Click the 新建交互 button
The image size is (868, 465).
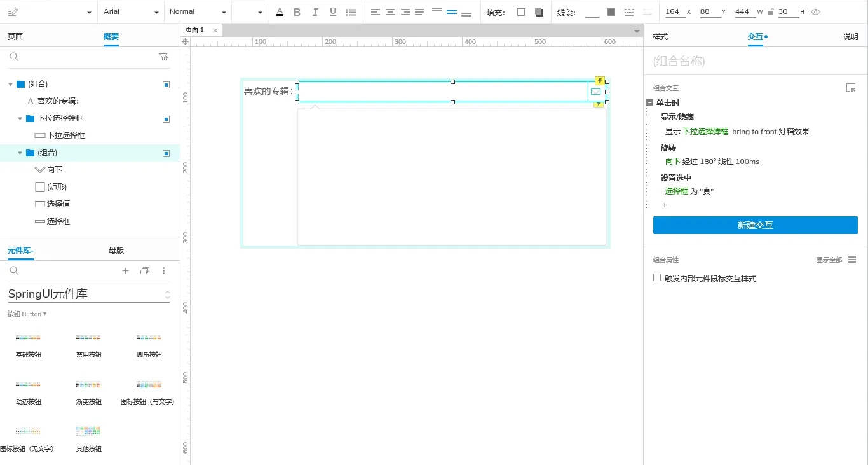click(756, 225)
